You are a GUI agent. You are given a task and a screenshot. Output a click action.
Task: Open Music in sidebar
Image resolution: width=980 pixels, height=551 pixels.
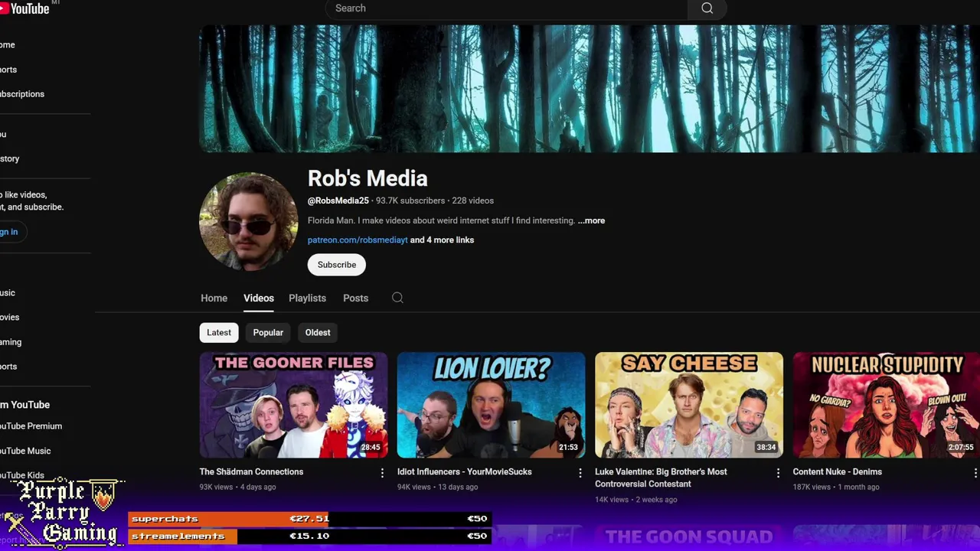8,292
